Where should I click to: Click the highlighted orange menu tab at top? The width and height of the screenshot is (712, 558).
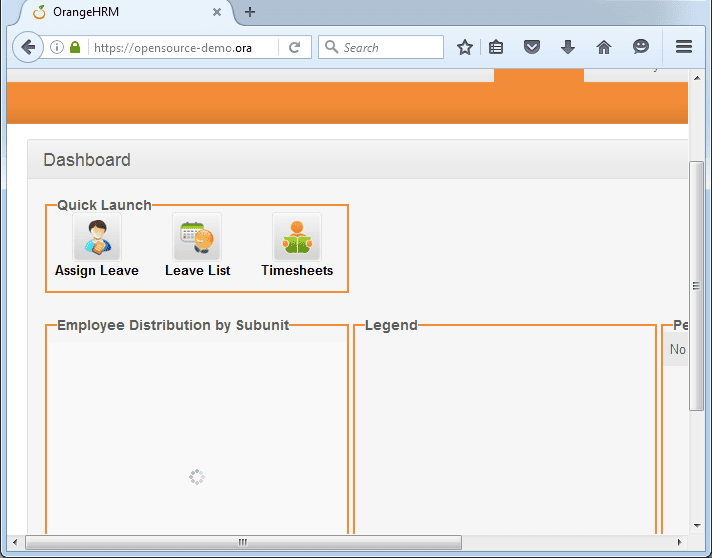pyautogui.click(x=539, y=75)
